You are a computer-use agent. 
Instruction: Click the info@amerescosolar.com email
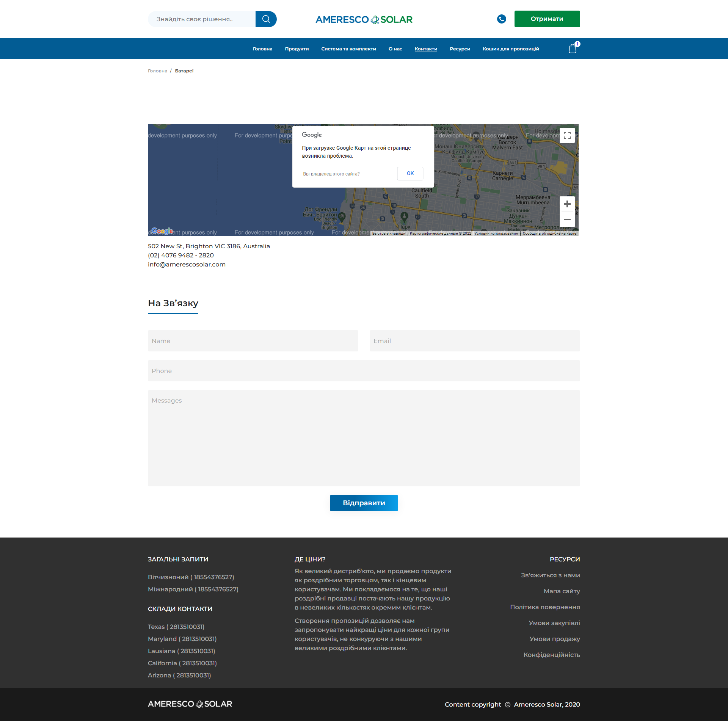(187, 265)
